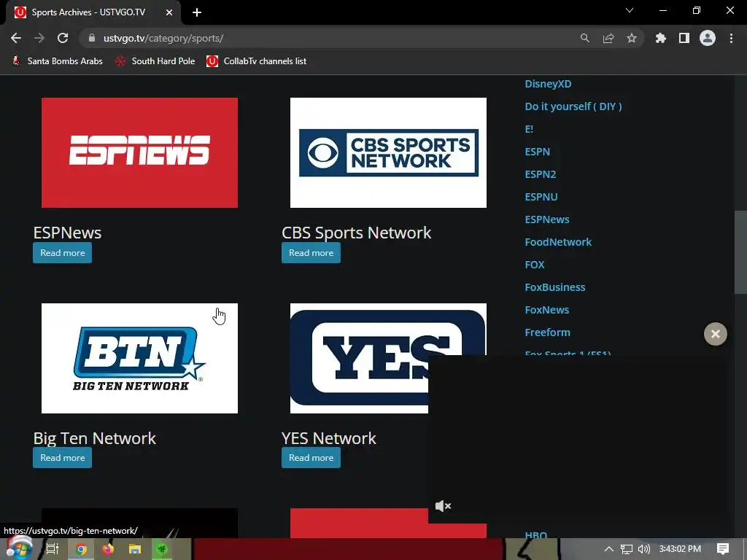This screenshot has height=560, width=747.
Task: Share this page via address bar icon
Action: click(x=608, y=38)
